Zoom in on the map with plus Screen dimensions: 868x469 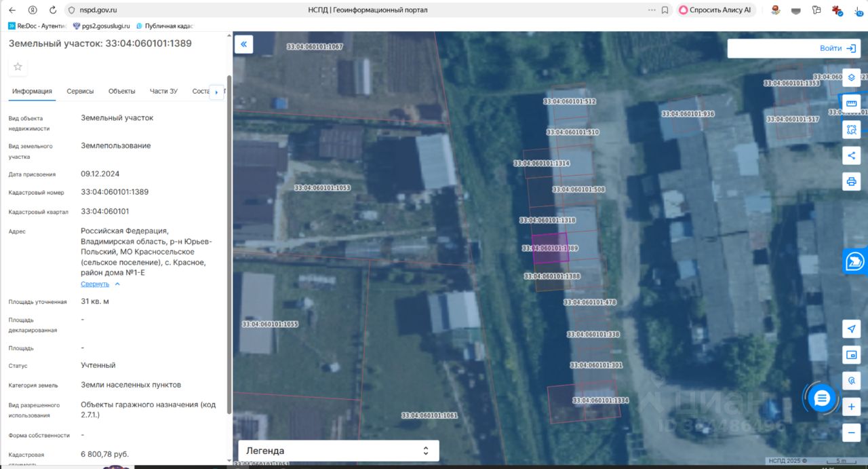[852, 407]
